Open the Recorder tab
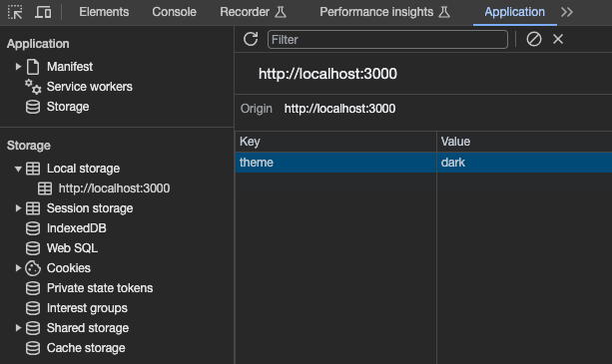This screenshot has width=612, height=364. [253, 12]
